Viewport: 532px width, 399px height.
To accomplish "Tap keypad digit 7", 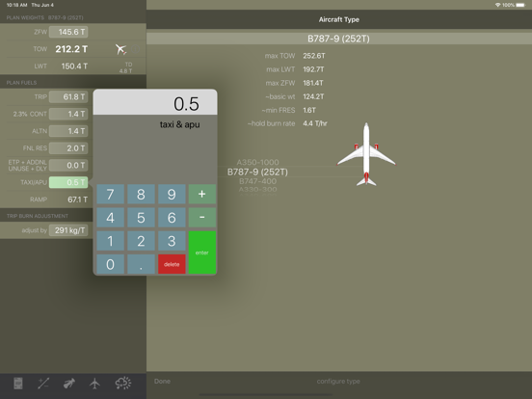I will coord(110,194).
